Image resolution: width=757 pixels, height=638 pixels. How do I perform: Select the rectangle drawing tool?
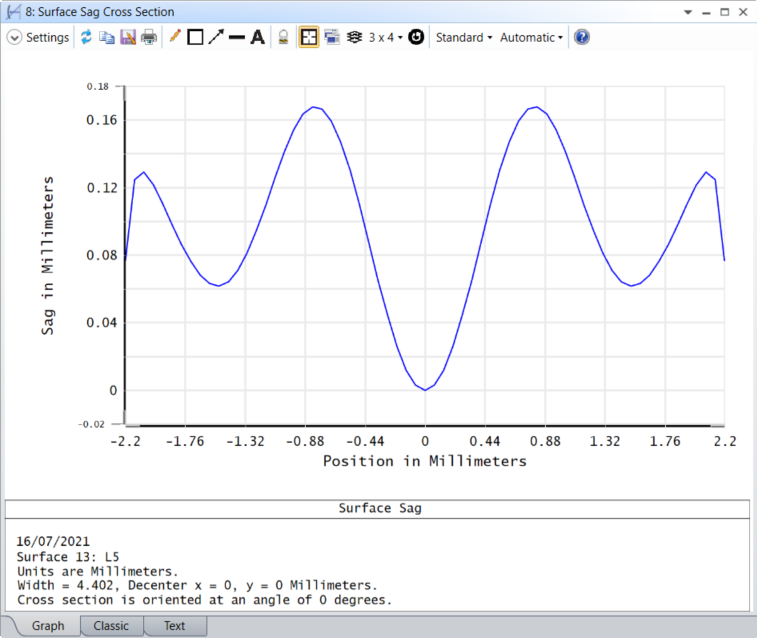[195, 37]
